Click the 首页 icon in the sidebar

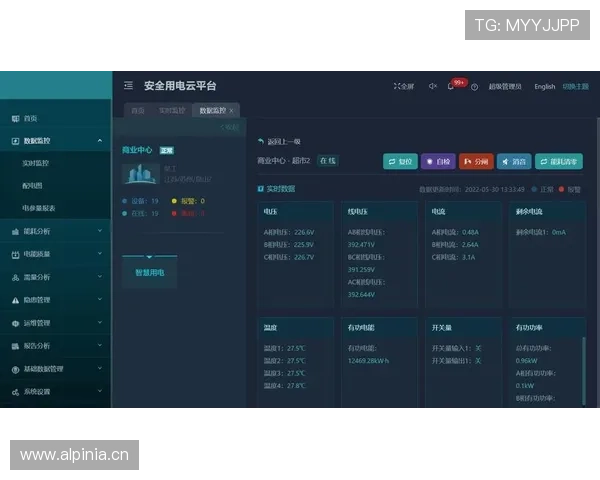tap(15, 119)
